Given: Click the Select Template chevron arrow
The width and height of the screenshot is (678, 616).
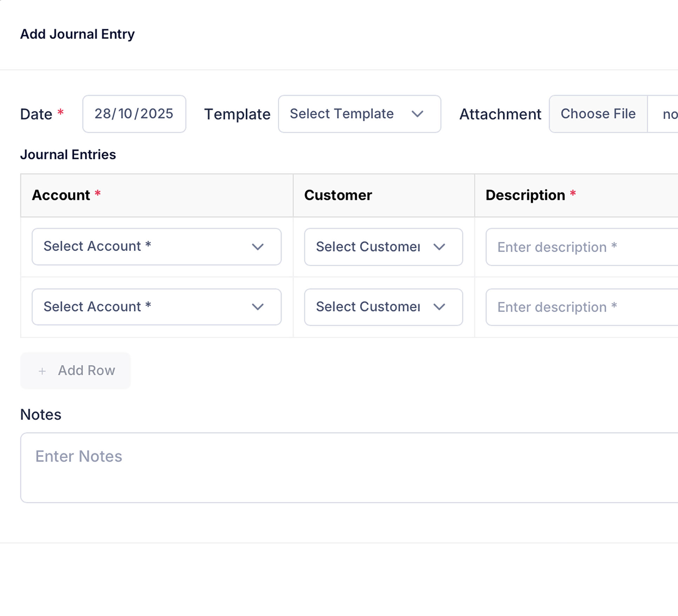Looking at the screenshot, I should [417, 114].
